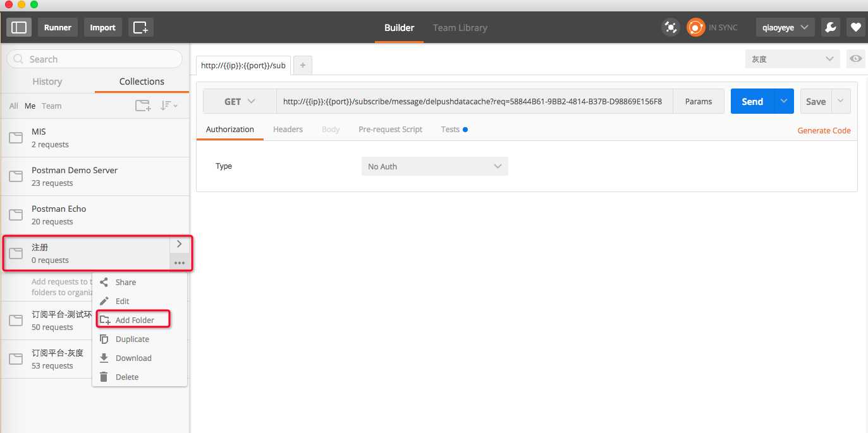Open Postman Demo Server collection row
868x433 pixels.
pos(95,176)
